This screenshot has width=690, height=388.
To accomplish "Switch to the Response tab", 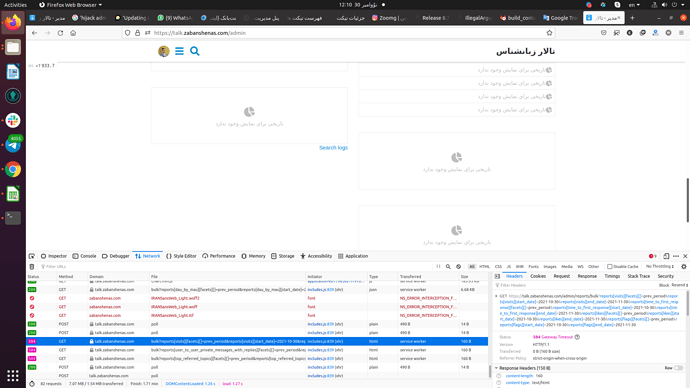I will (587, 276).
